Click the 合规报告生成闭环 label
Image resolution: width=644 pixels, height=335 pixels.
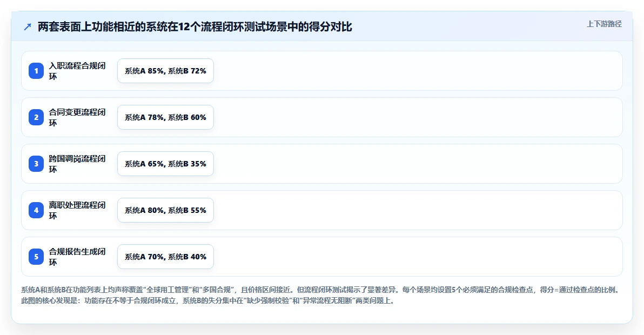click(x=77, y=257)
